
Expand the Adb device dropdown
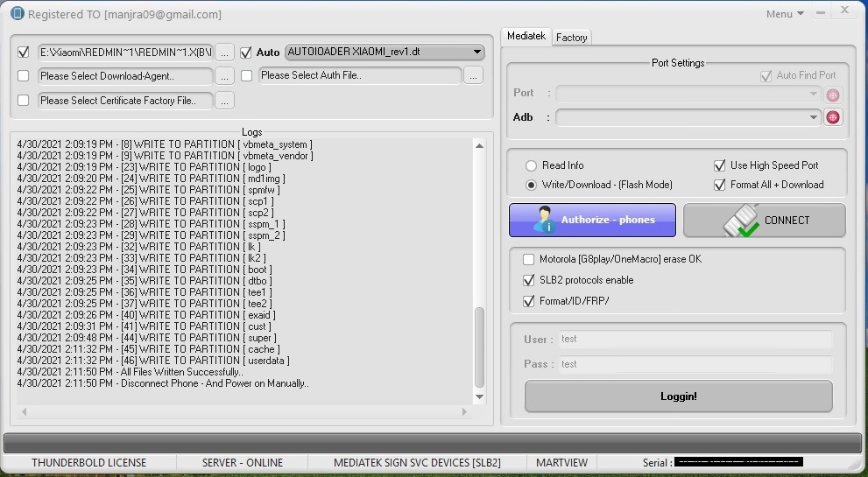point(814,117)
